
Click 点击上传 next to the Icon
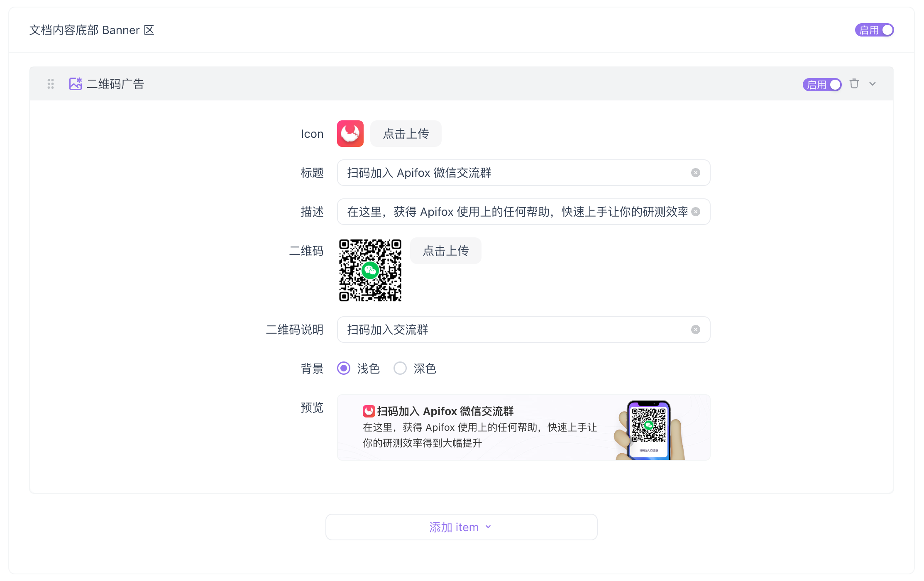406,134
